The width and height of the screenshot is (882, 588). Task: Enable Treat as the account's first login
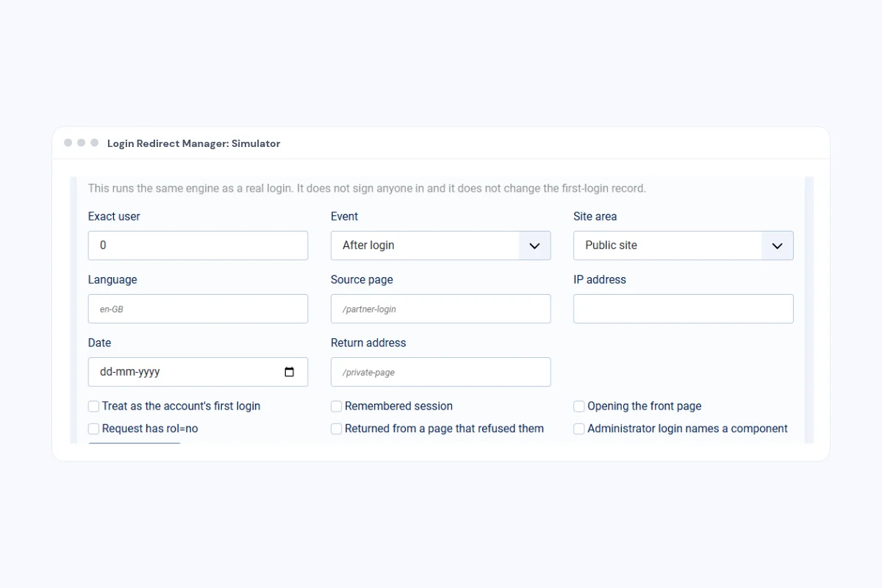tap(93, 406)
